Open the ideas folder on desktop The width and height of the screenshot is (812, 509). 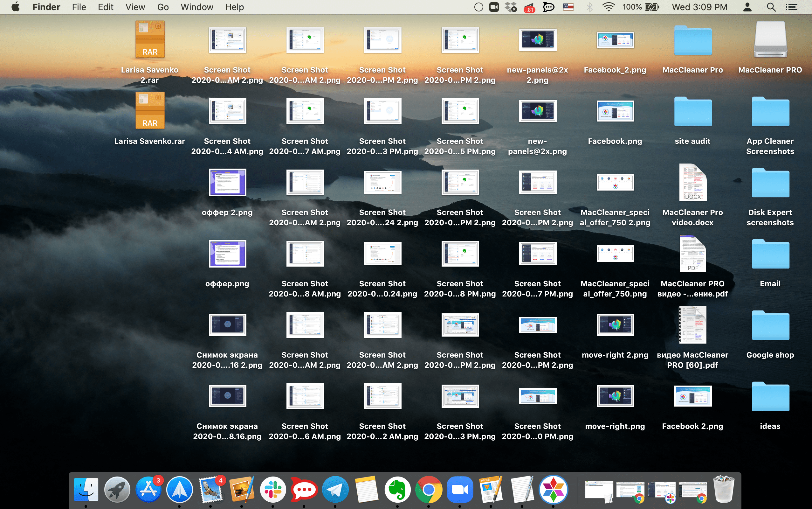[770, 397]
